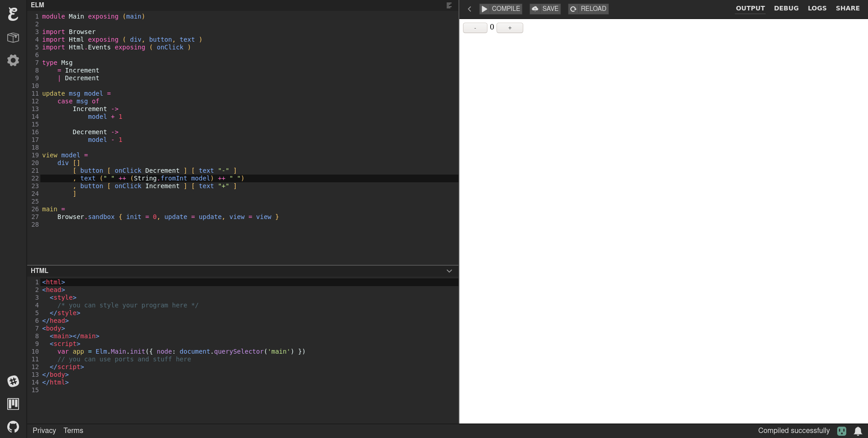Click the 'Browser.sandbox' code line
This screenshot has width=868, height=438.
point(168,217)
